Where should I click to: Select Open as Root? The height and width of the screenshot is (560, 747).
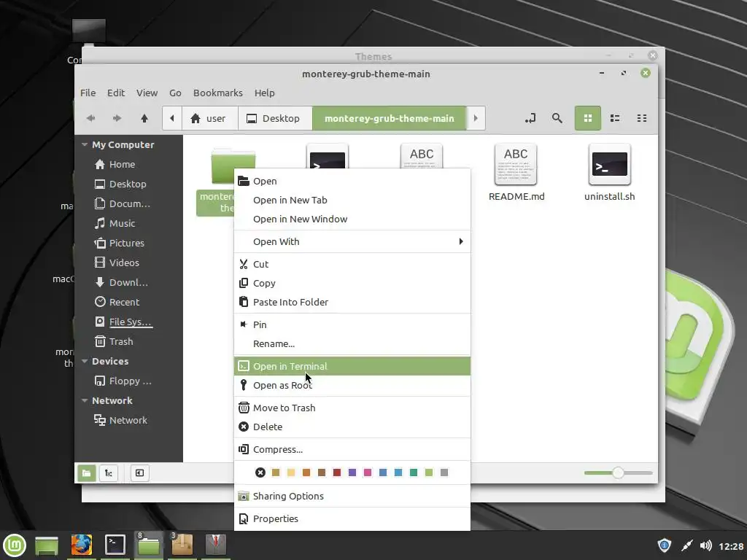(x=352, y=385)
